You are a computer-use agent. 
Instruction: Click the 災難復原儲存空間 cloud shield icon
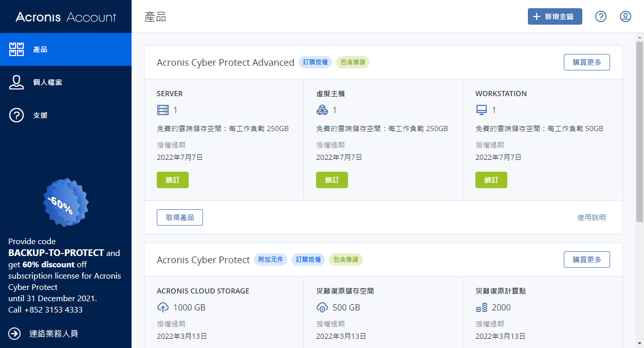(322, 307)
